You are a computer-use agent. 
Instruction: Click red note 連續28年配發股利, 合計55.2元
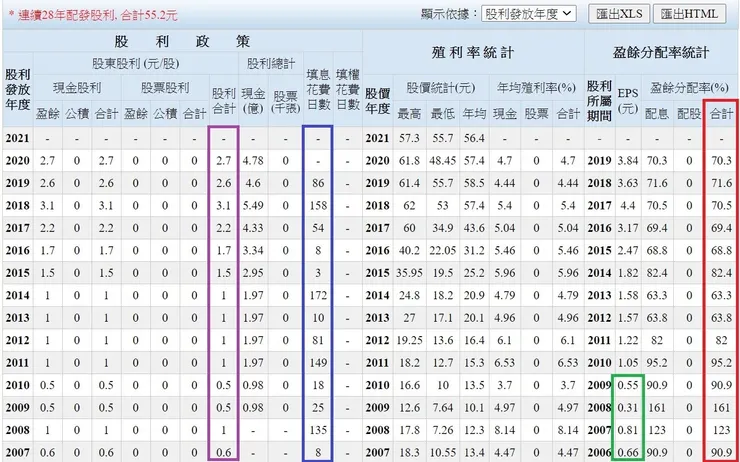coord(93,15)
